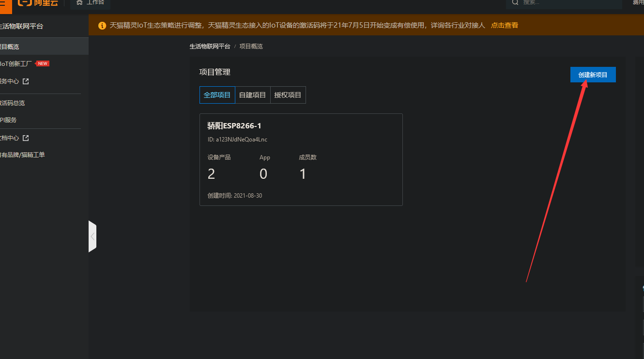Click 项目概览 breadcrumb text
The height and width of the screenshot is (359, 644).
(x=251, y=47)
